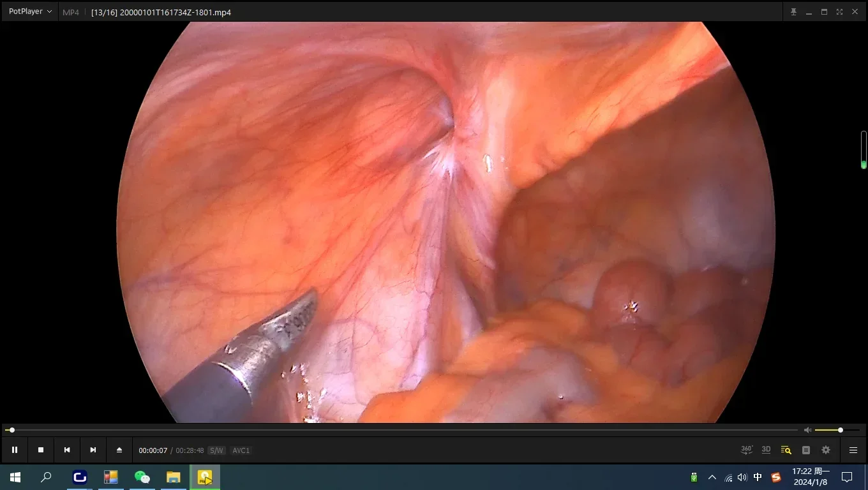Click the S/W decoder indicator
This screenshot has height=490, width=868.
point(216,450)
